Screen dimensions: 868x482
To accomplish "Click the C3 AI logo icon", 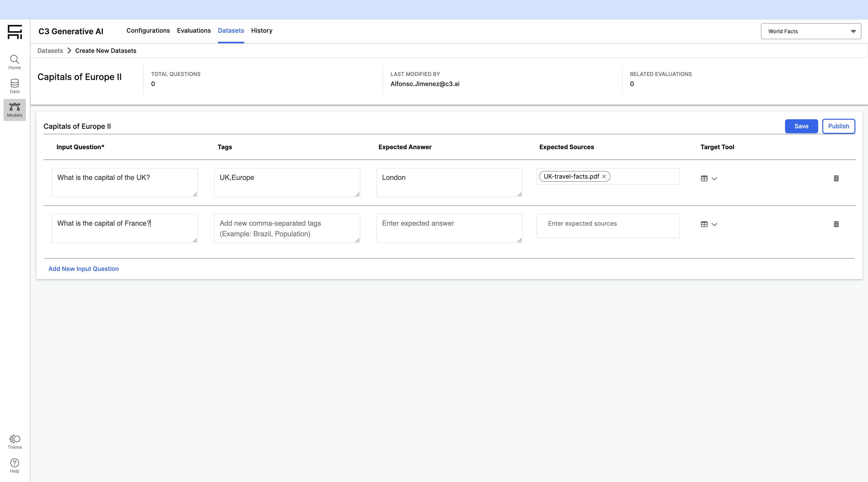I will coord(15,32).
